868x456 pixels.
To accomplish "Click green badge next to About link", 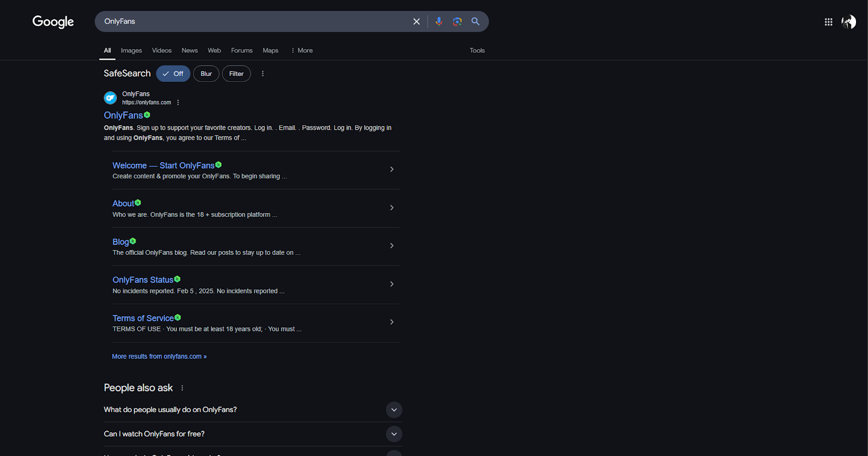I will [x=138, y=203].
